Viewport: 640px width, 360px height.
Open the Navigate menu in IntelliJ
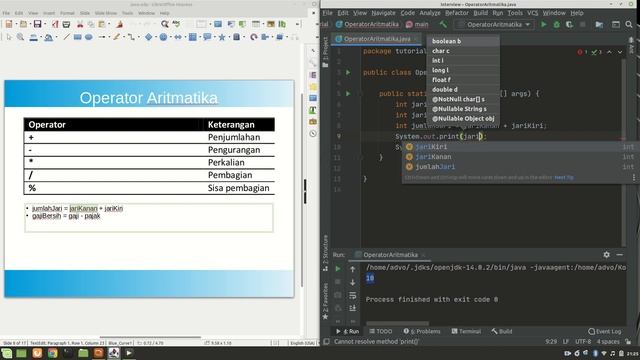pos(383,13)
